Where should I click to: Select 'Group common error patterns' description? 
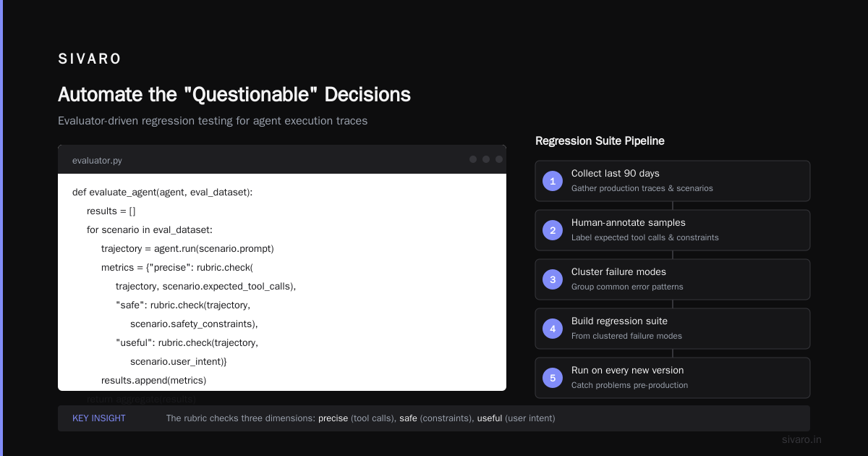(627, 287)
